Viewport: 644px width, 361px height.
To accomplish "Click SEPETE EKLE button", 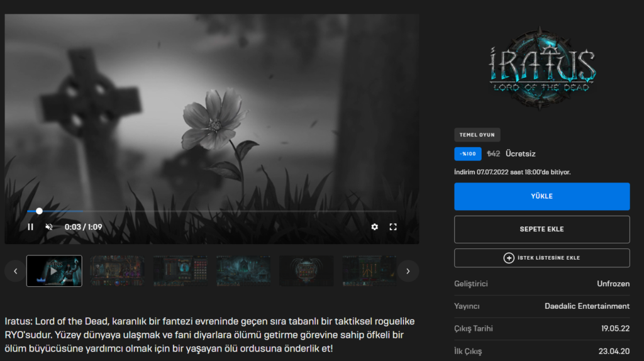I will (541, 229).
